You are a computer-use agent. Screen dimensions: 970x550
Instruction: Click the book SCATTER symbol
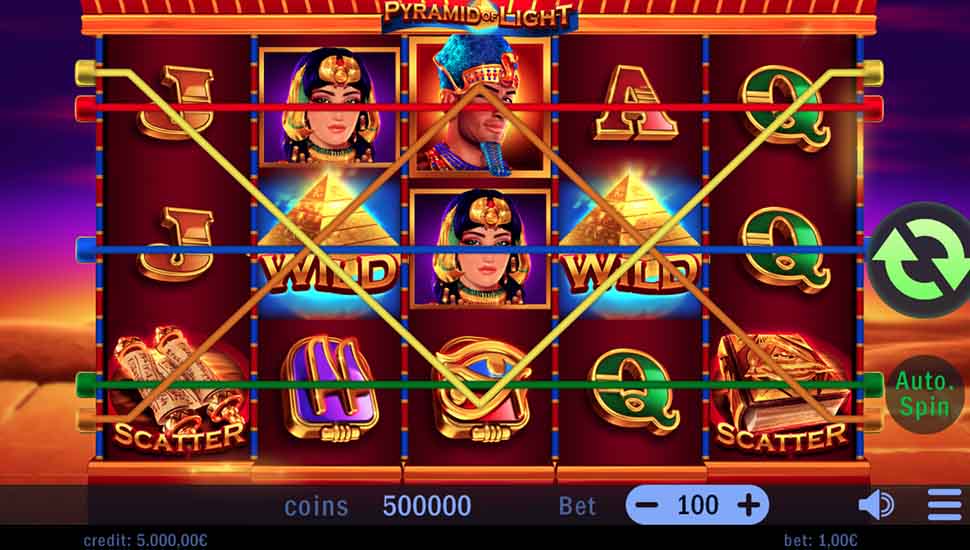781,392
